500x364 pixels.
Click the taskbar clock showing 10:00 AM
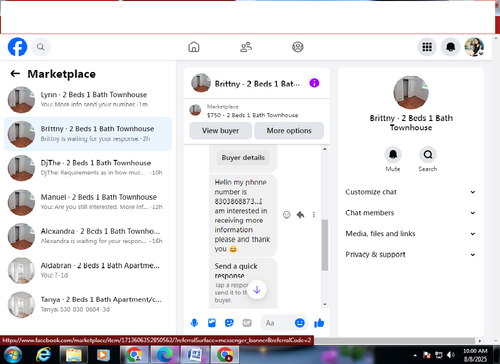[475, 355]
